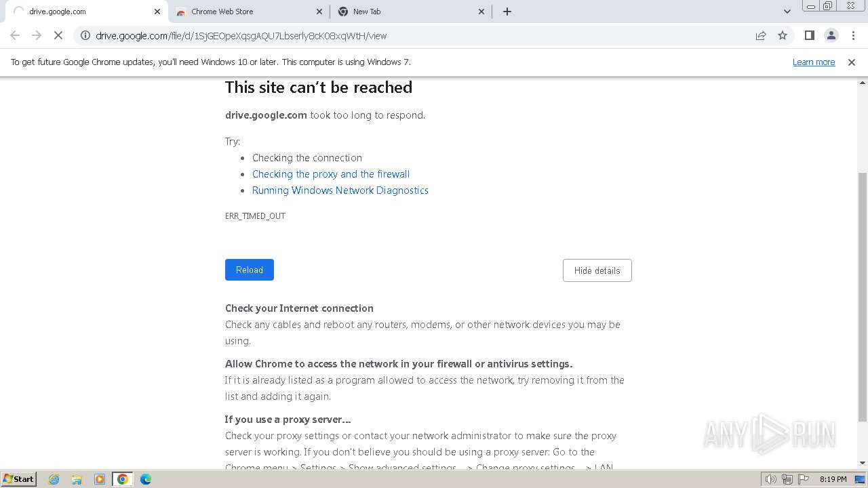Click the 'If you use a proxy server...' heading
This screenshot has width=868, height=488.
tap(288, 420)
